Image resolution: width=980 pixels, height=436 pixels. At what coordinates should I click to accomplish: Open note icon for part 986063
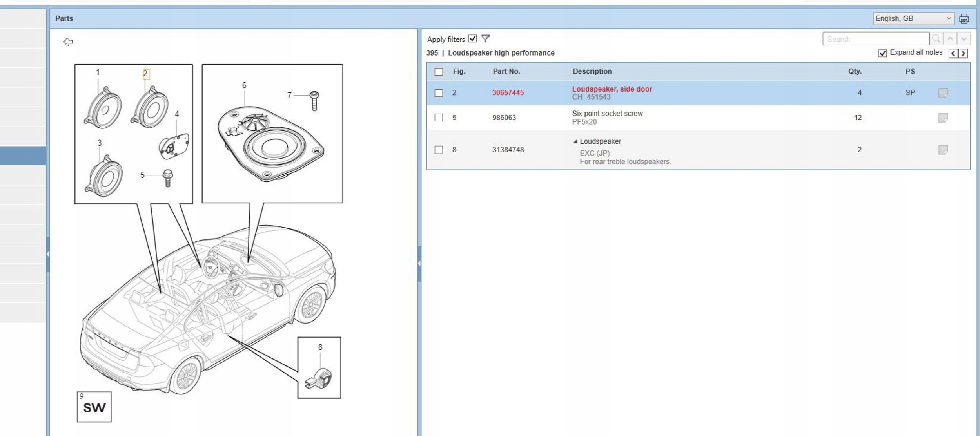coord(943,118)
